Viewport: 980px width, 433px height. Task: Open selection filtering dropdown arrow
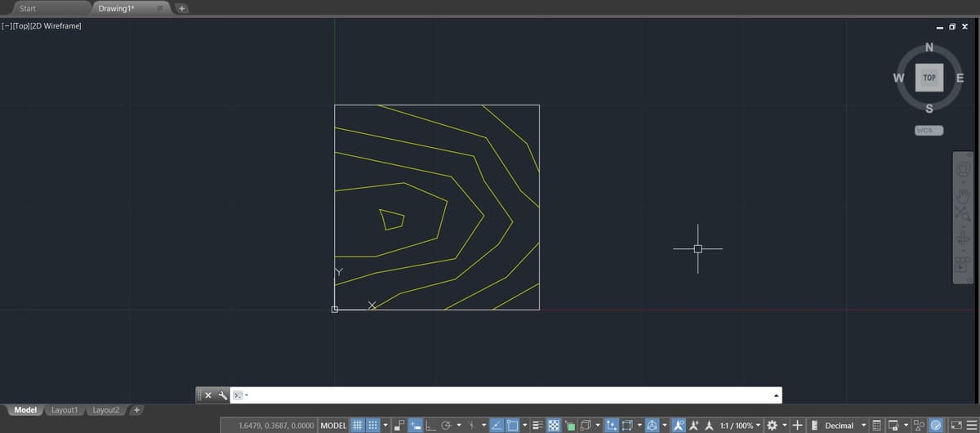639,426
